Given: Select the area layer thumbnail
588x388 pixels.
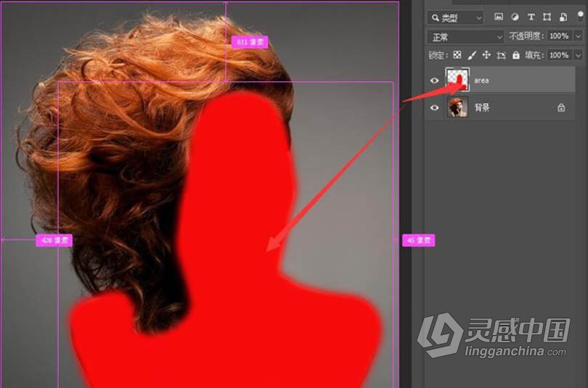Looking at the screenshot, I should point(457,80).
